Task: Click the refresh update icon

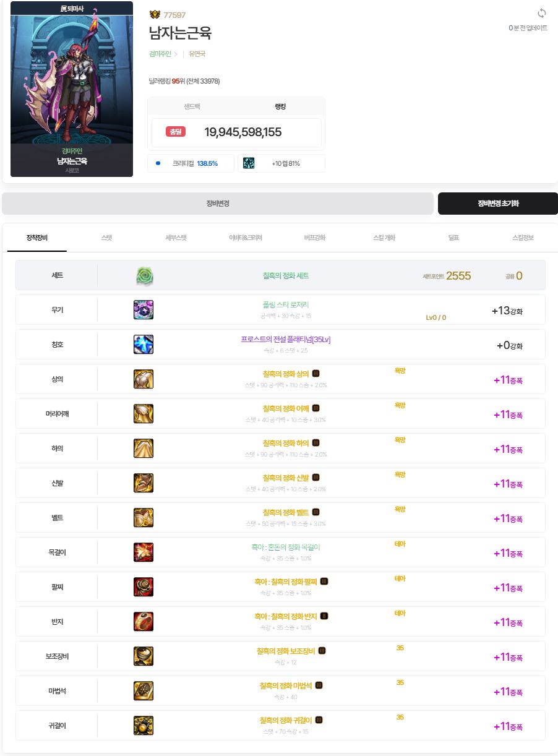Action: click(542, 13)
